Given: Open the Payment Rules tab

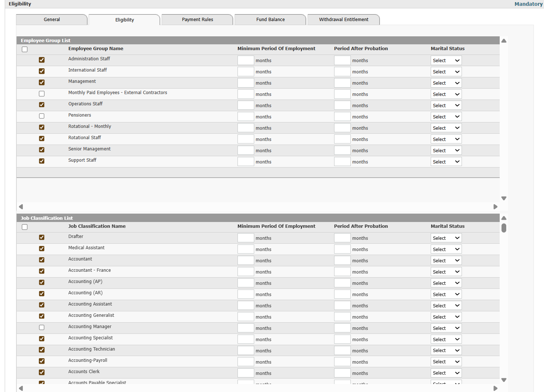Looking at the screenshot, I should (198, 20).
